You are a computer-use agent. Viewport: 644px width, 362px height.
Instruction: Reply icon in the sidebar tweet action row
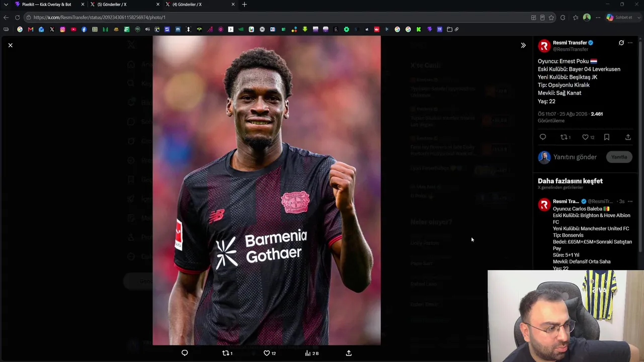click(x=542, y=137)
